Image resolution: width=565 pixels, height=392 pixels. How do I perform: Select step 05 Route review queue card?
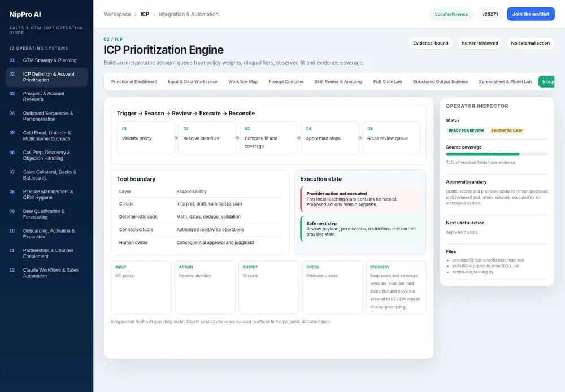[x=392, y=138]
